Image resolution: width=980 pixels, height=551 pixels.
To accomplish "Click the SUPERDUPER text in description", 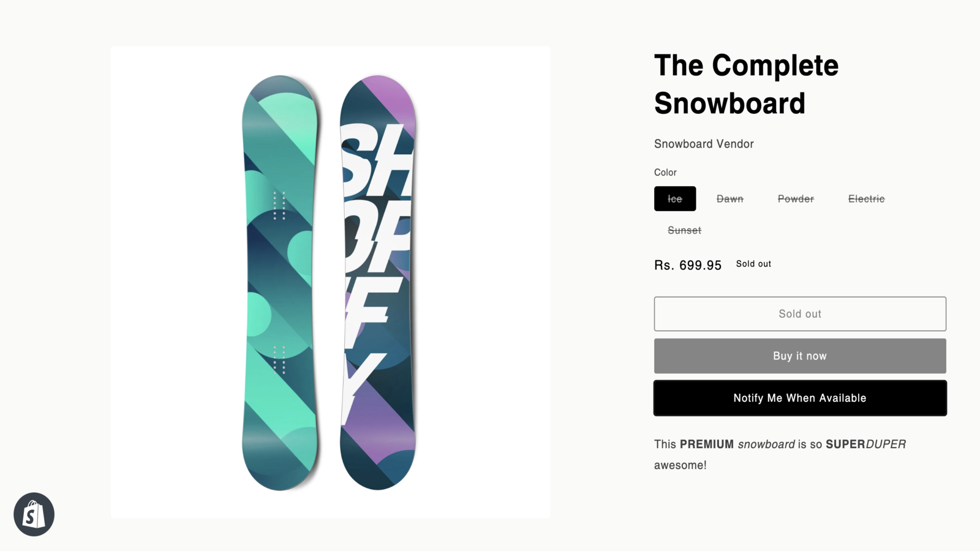I will [x=865, y=444].
